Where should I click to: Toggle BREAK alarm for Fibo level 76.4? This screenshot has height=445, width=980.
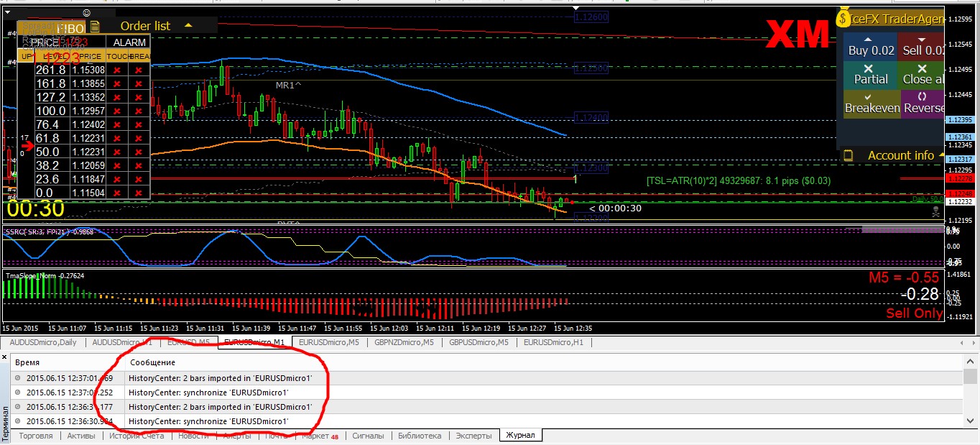tap(139, 124)
